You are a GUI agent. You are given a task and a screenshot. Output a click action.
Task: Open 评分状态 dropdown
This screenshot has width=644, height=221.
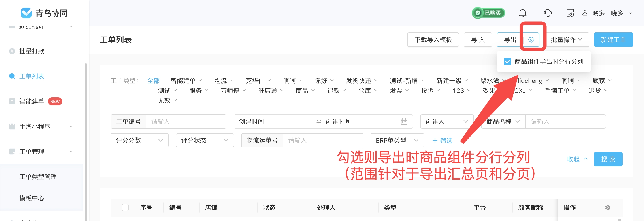tap(205, 140)
